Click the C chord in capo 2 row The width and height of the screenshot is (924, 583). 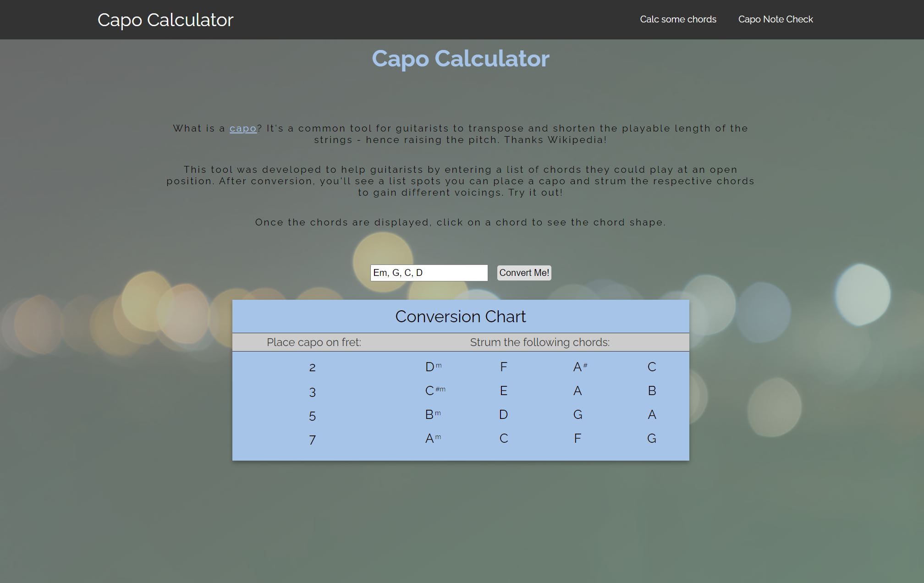[x=651, y=367]
